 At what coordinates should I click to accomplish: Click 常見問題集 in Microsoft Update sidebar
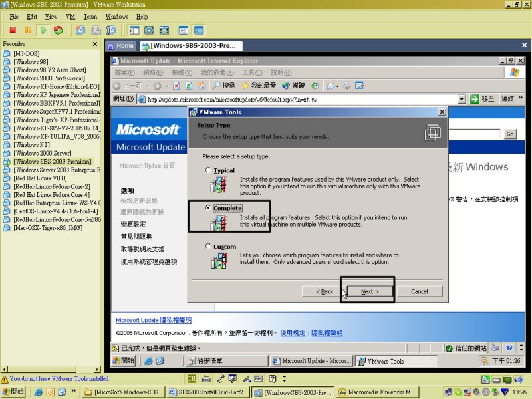tap(136, 237)
